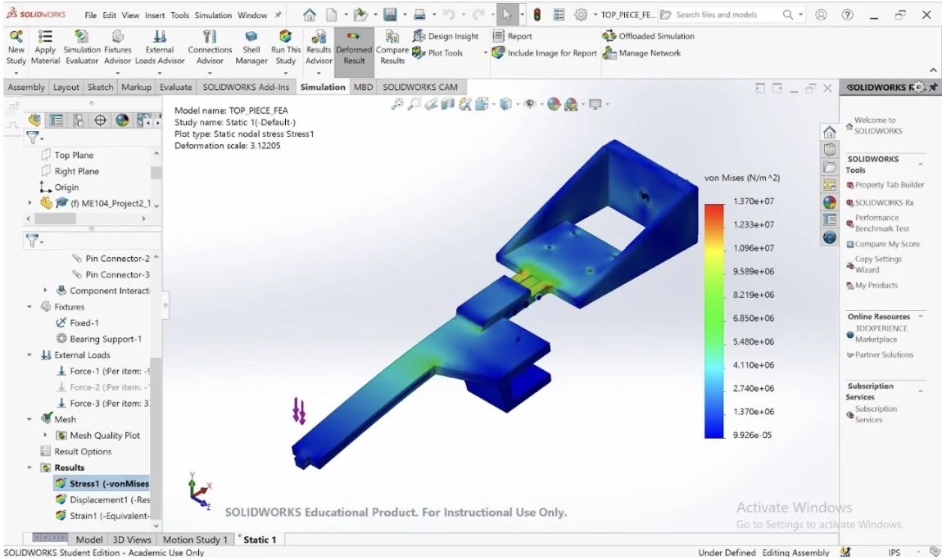Expand the ME104_Project2 component

point(29,203)
